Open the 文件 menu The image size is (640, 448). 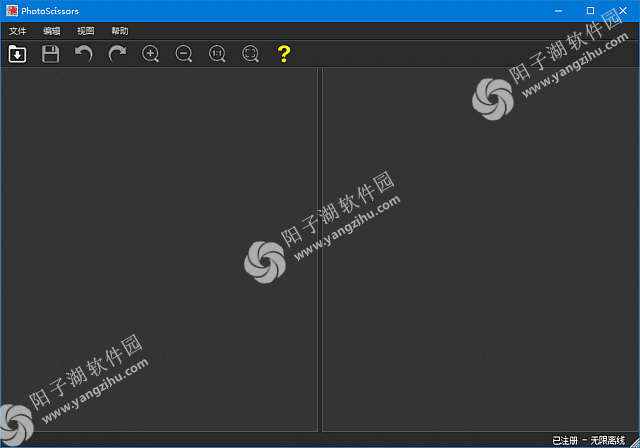coord(18,31)
